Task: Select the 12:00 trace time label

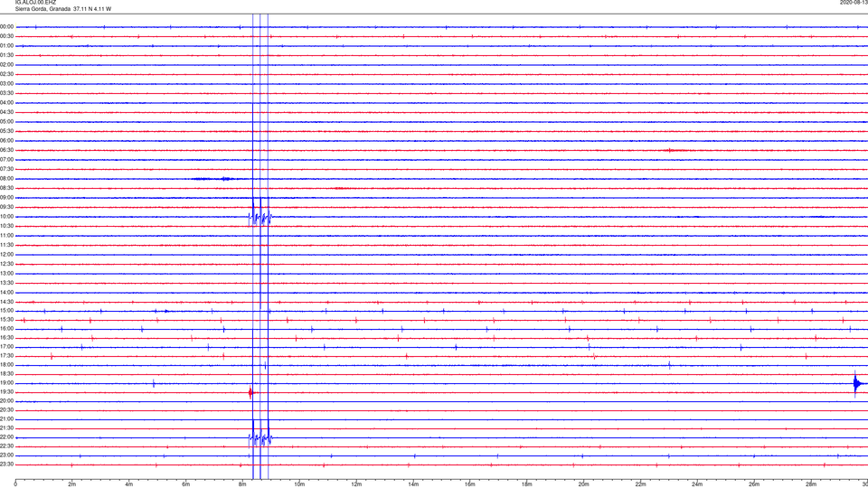Action: 7,255
